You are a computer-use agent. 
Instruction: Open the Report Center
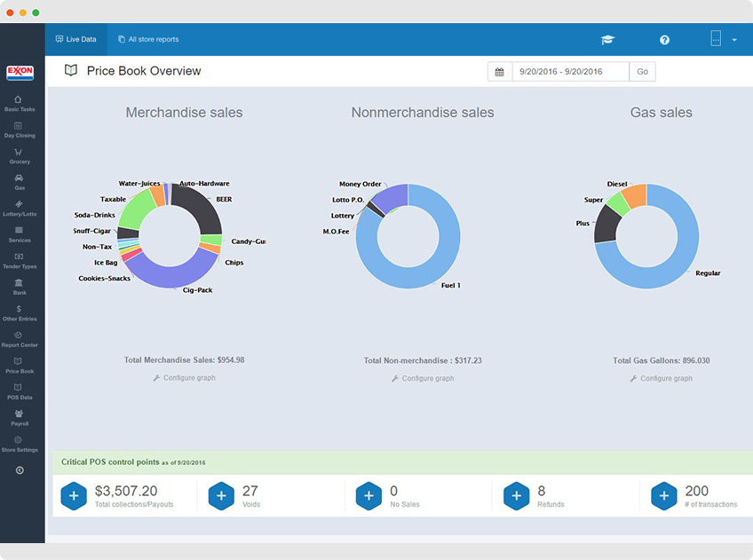click(x=20, y=339)
